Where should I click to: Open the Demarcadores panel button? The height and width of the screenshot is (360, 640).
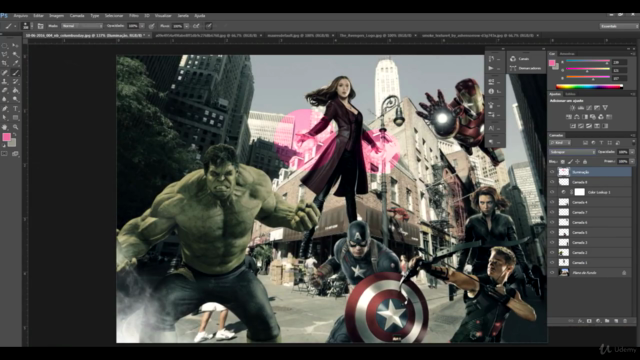526,68
